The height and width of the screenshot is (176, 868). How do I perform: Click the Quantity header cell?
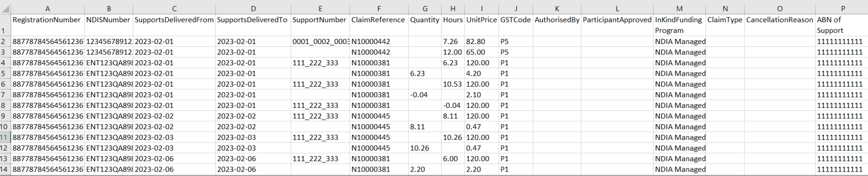(x=425, y=25)
